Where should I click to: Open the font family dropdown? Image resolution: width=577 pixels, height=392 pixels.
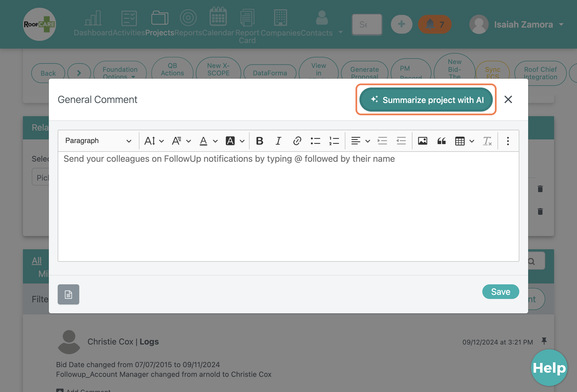(x=181, y=141)
